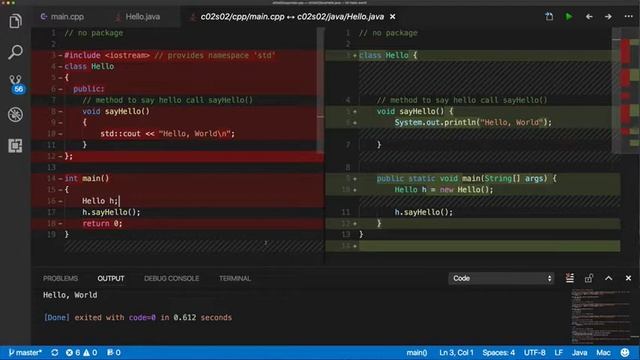Click main() scope indicator in status bar
Image resolution: width=640 pixels, height=360 pixels.
[417, 353]
